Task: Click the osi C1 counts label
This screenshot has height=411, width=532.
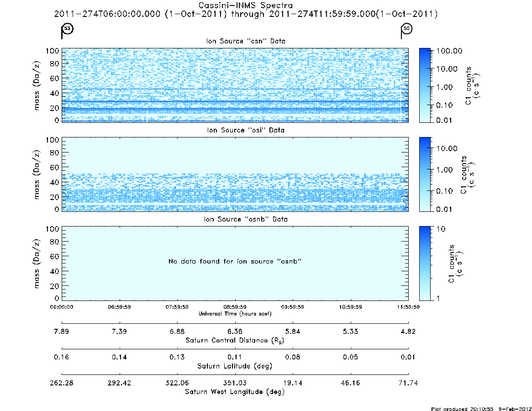Action: (468, 175)
